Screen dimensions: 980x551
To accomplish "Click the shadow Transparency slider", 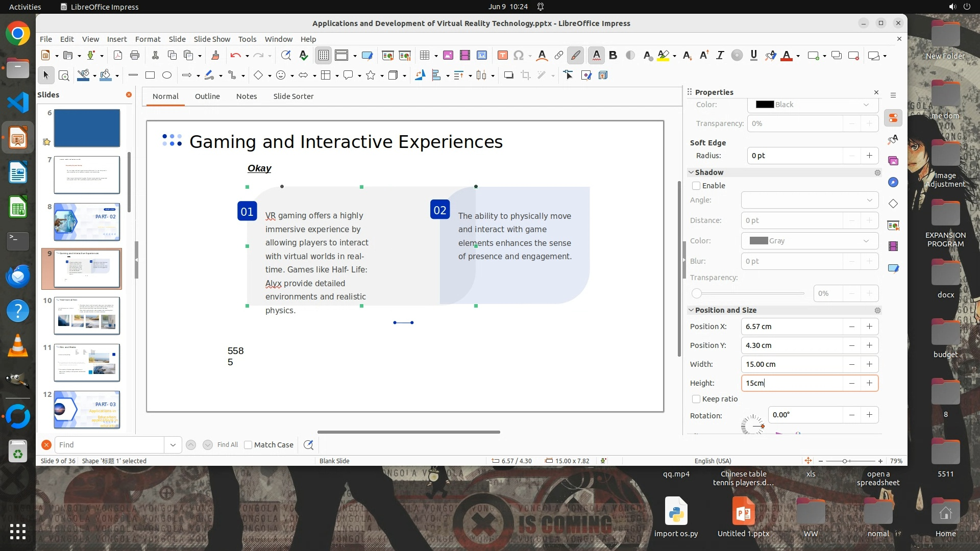I will tap(749, 293).
